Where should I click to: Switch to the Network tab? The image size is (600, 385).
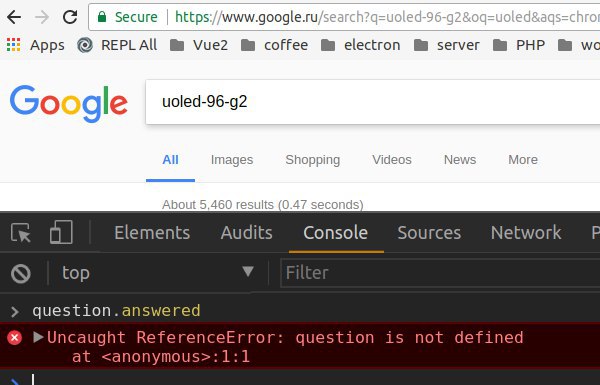(x=526, y=233)
